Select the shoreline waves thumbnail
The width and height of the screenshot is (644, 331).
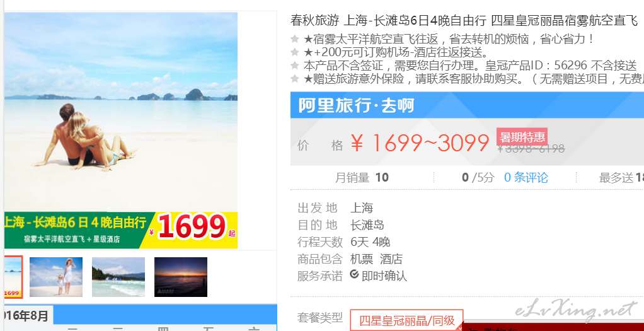pos(118,277)
